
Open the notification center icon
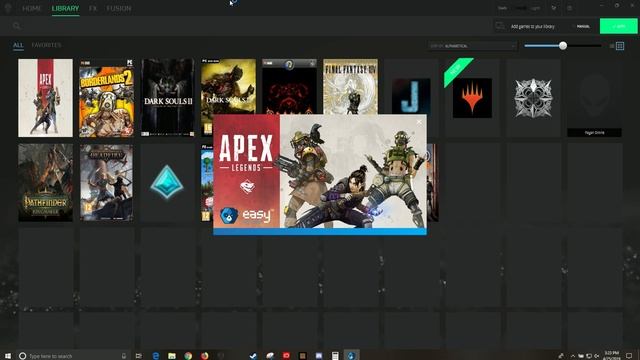629,356
